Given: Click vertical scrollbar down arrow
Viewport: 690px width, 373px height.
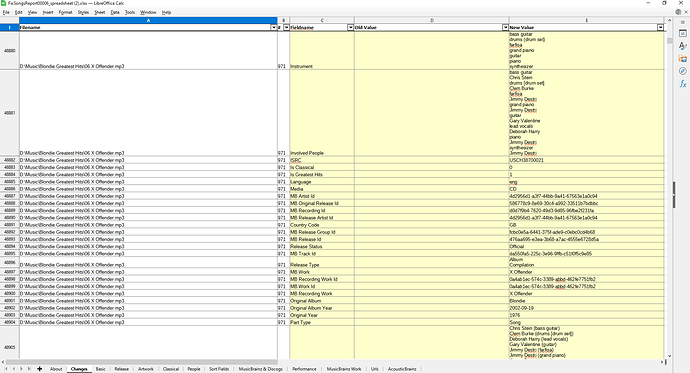Looking at the screenshot, I should click(x=669, y=356).
